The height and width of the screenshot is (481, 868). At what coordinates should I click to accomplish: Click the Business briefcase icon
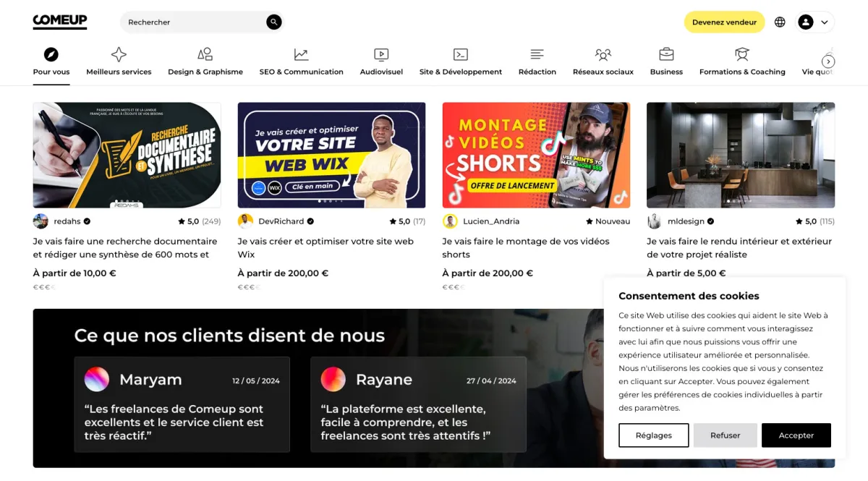[666, 54]
